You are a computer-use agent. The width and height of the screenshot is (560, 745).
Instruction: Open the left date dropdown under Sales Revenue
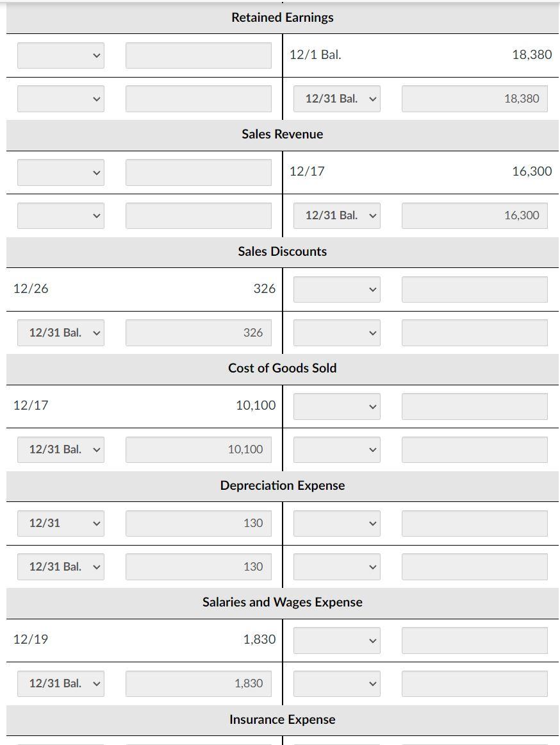click(x=60, y=172)
